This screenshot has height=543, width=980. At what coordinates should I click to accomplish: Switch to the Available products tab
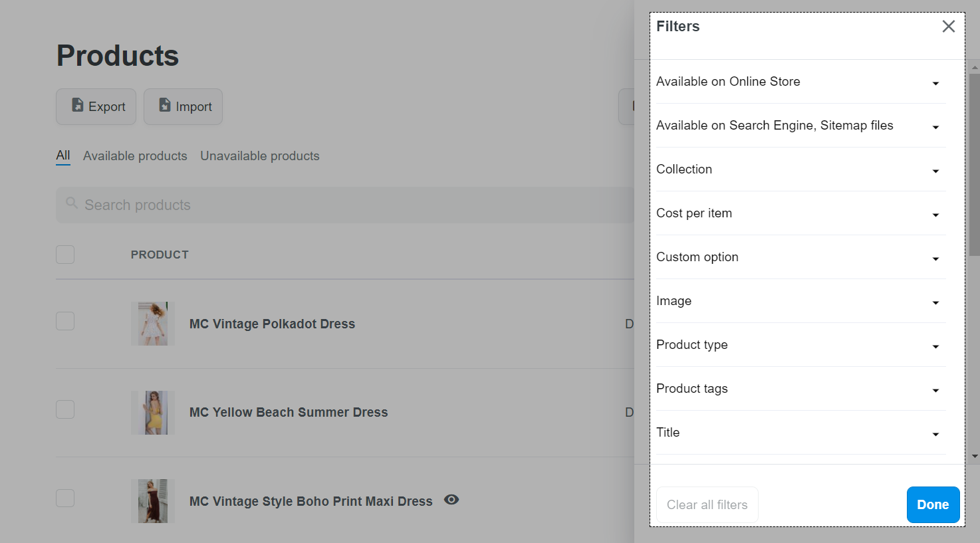tap(135, 156)
